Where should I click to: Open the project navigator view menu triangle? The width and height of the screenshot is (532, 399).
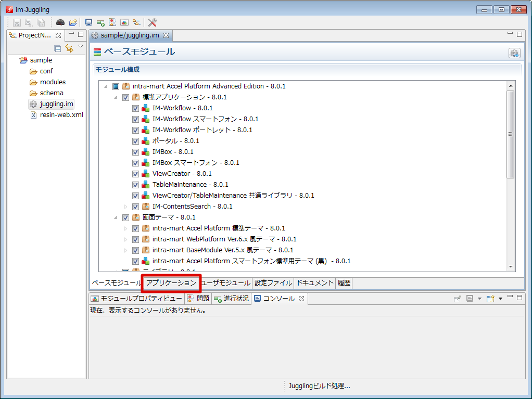tap(81, 46)
